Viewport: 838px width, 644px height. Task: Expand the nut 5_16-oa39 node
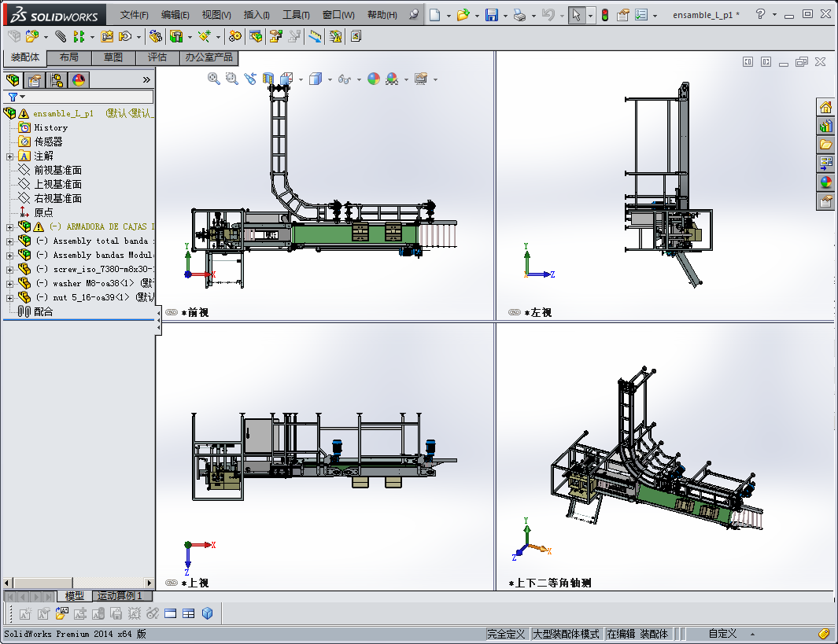9,298
